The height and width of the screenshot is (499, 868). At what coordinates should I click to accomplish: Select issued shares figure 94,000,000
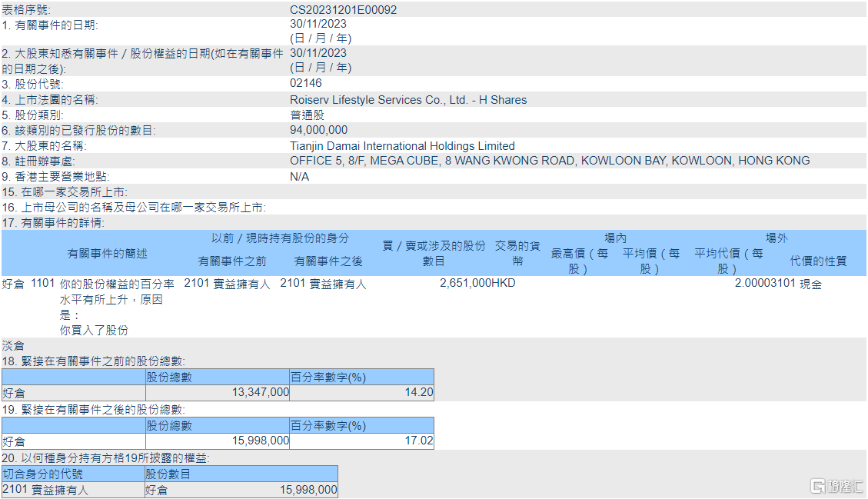pos(319,130)
